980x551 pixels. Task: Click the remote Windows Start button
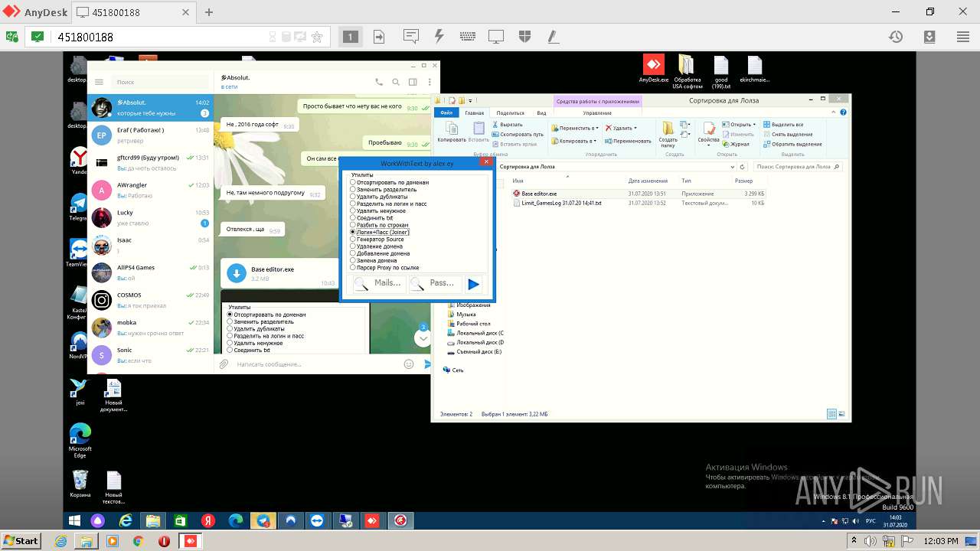pos(75,520)
